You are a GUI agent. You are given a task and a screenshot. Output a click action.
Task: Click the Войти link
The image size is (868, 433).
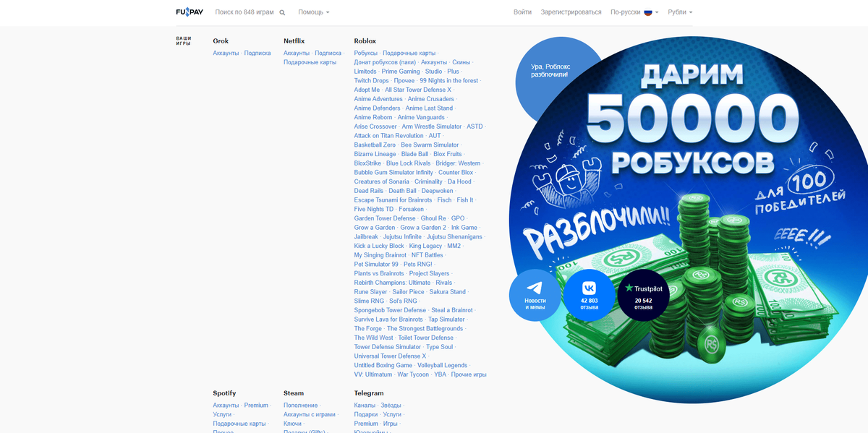pyautogui.click(x=522, y=12)
